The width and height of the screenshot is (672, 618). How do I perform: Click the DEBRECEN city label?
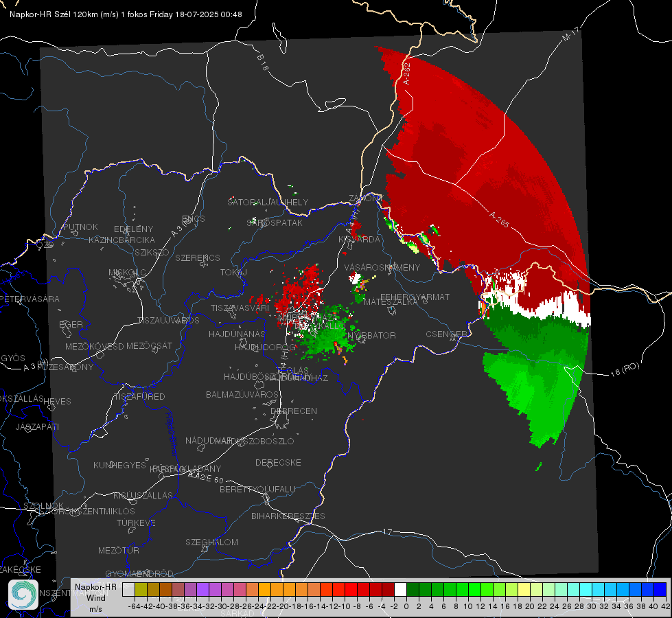pos(294,411)
